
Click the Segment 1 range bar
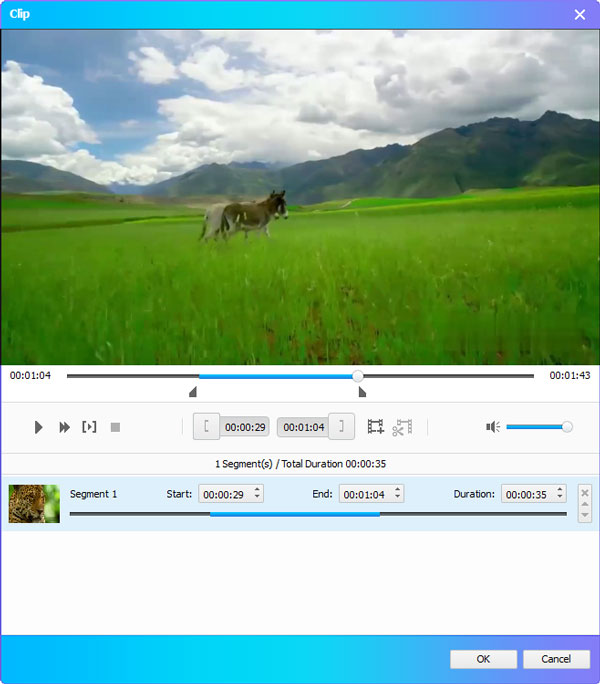(x=318, y=514)
